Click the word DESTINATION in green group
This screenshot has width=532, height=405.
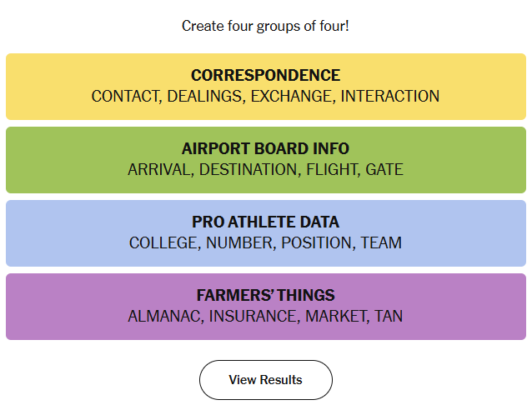coord(248,170)
